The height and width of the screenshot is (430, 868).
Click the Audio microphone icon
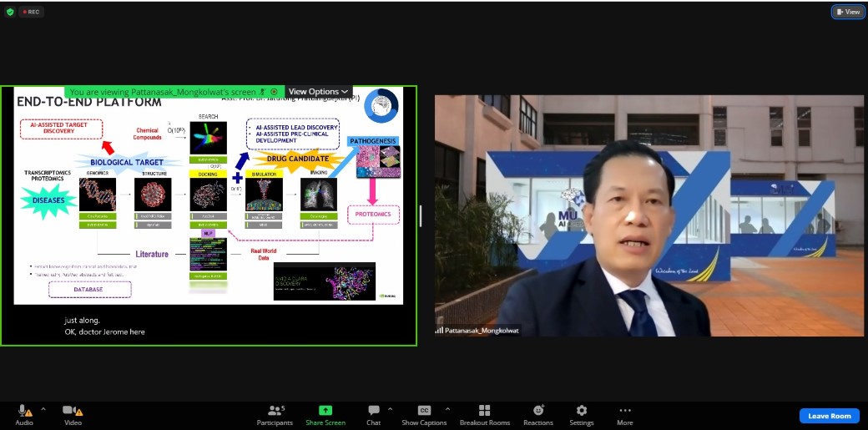pos(23,411)
